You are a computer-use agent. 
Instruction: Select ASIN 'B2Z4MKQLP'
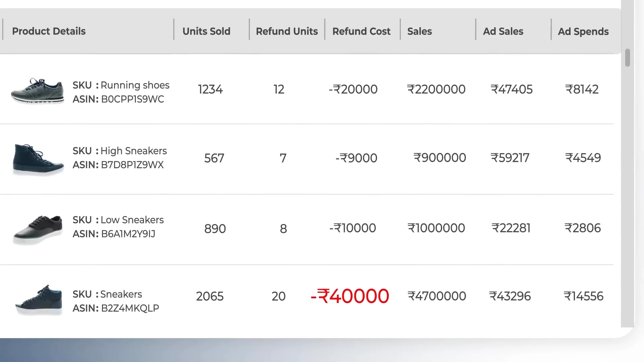pyautogui.click(x=130, y=308)
